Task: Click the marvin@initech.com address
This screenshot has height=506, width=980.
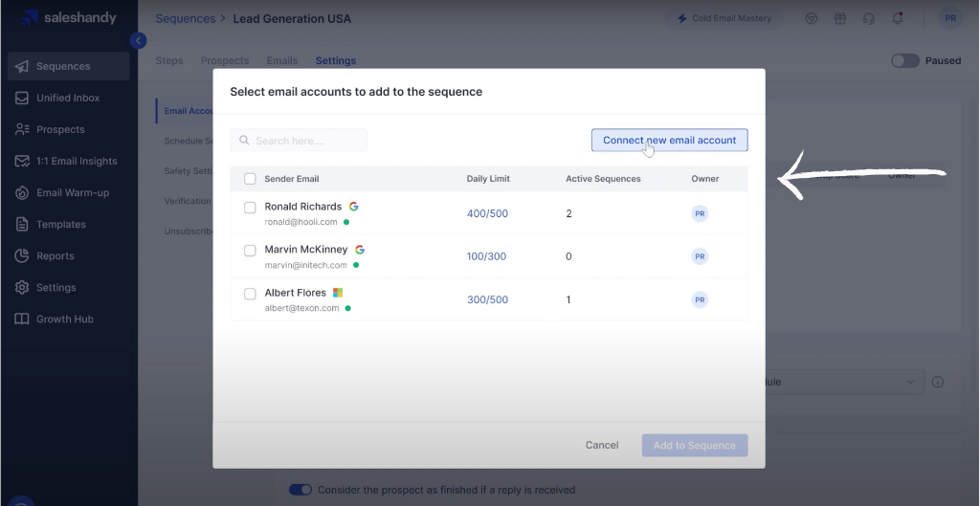Action: click(x=305, y=265)
